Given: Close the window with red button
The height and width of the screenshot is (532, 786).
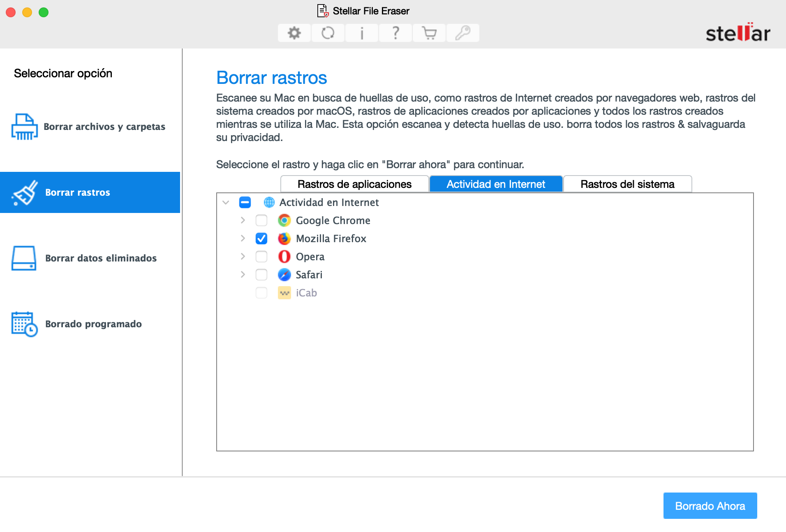Looking at the screenshot, I should tap(11, 12).
